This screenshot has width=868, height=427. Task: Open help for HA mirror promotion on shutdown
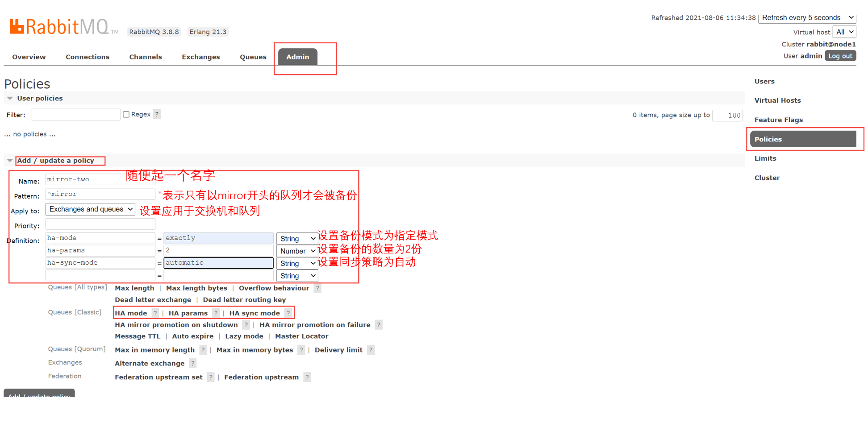point(246,325)
